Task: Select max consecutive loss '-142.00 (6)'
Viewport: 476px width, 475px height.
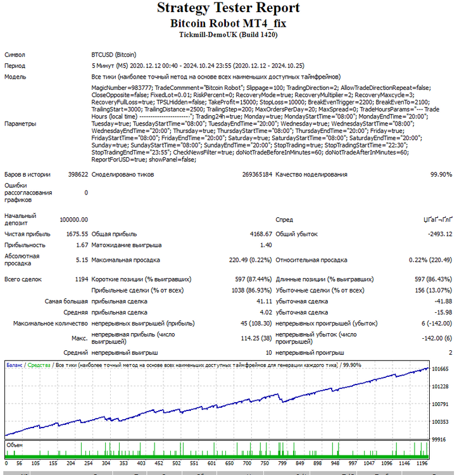Action: [x=437, y=338]
